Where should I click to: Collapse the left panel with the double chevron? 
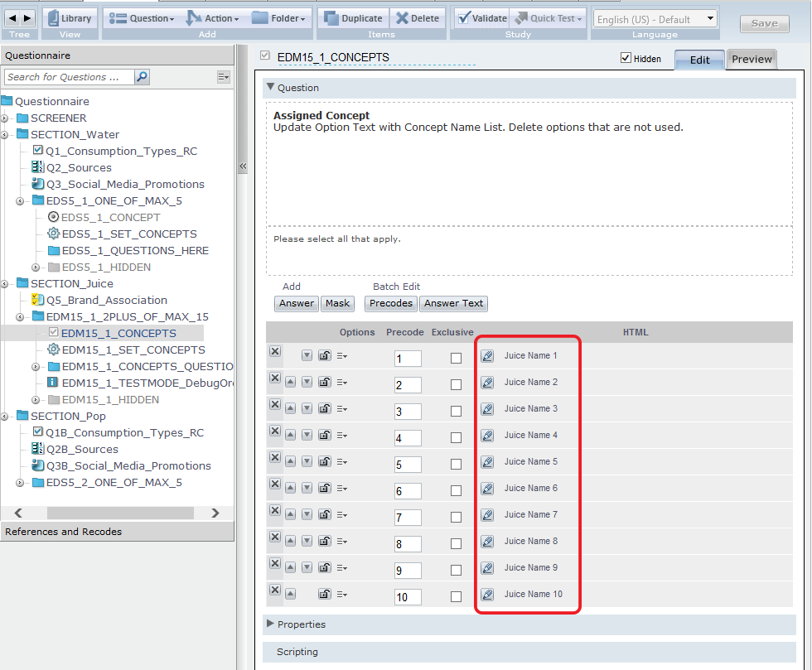tap(242, 166)
